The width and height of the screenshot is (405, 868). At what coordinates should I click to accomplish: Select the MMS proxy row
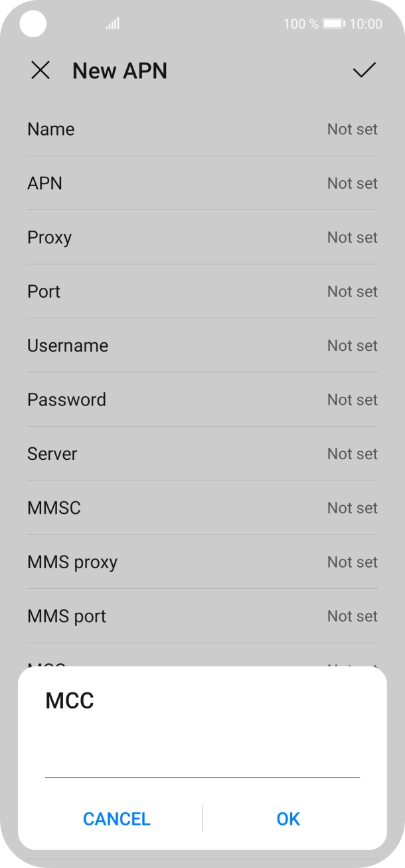(x=202, y=562)
